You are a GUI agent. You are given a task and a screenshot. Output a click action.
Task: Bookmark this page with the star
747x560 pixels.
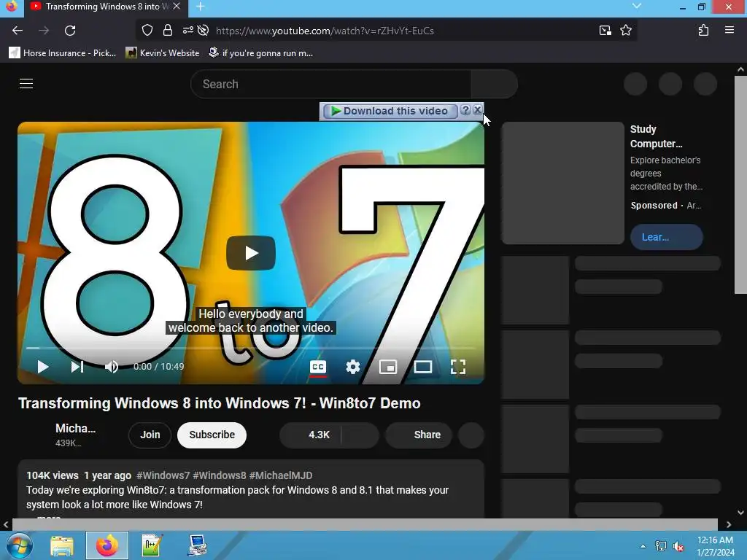click(x=626, y=31)
